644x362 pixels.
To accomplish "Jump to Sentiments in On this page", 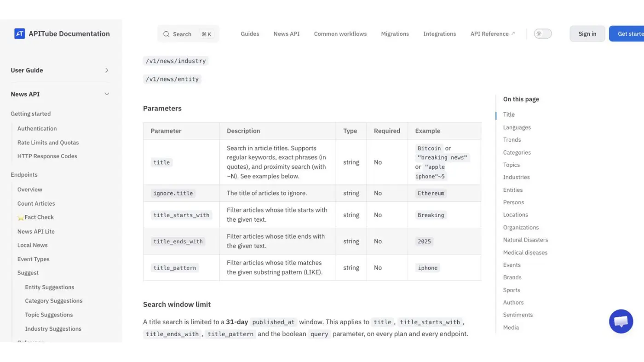I will click(x=518, y=315).
